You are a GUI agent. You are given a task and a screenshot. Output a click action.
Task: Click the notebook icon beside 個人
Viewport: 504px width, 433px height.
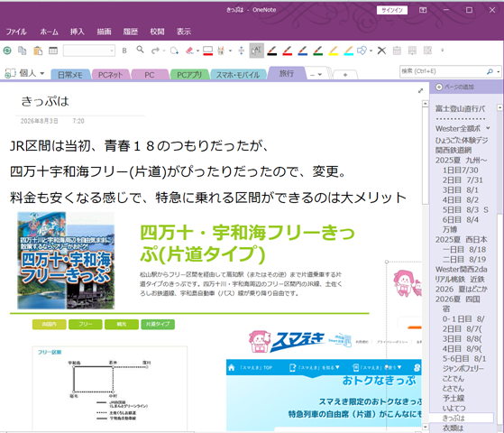10,73
